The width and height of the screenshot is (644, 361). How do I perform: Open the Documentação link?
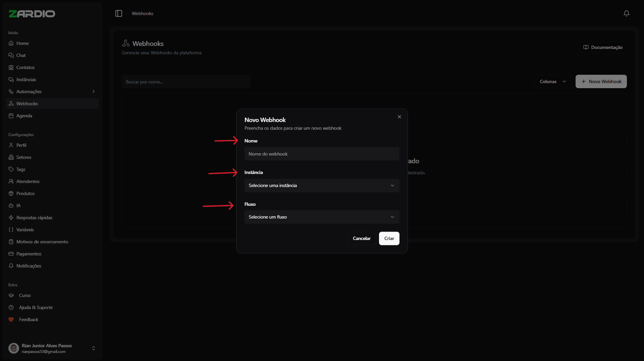tap(603, 47)
